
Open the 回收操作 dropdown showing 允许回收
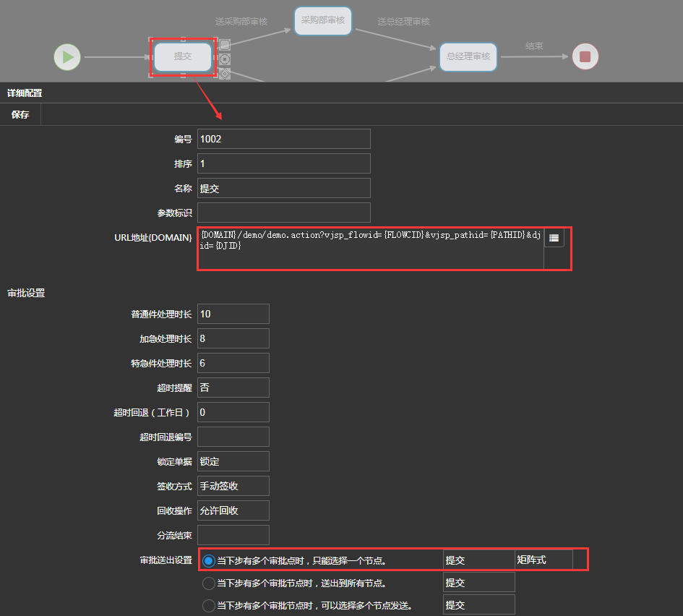(233, 510)
